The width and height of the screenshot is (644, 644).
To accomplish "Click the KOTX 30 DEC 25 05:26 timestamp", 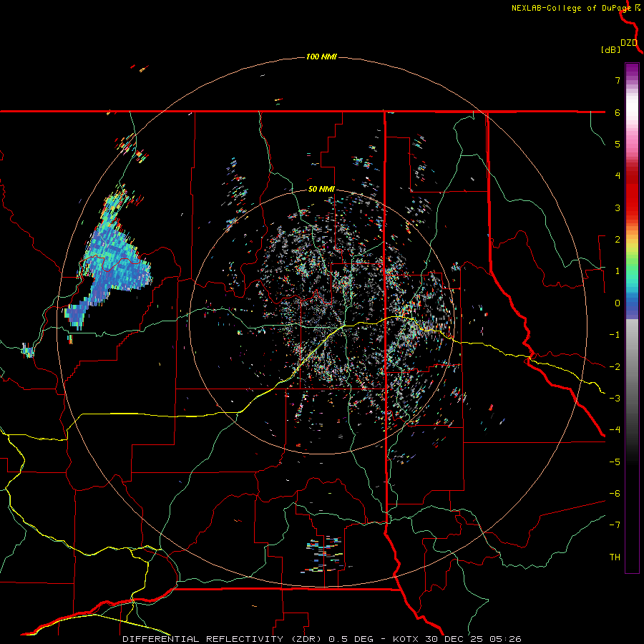I will tap(457, 639).
